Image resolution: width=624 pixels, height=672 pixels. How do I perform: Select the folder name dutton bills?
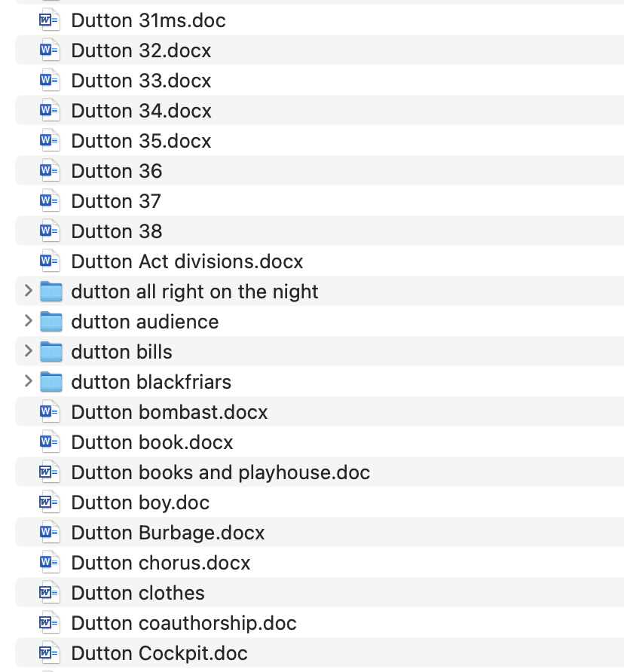tap(122, 352)
